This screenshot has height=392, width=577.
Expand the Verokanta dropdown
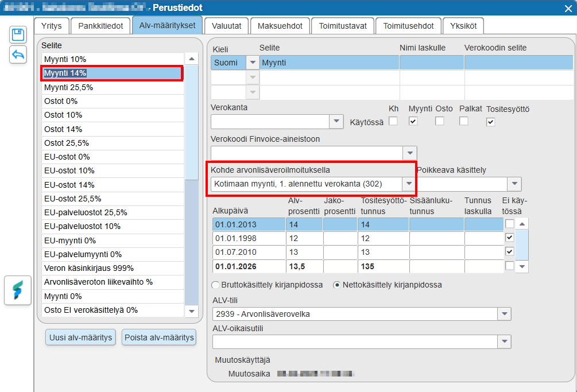point(336,121)
